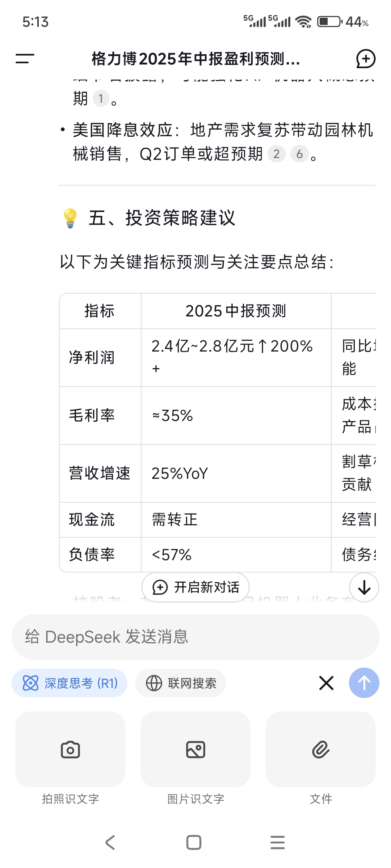Image resolution: width=391 pixels, height=868 pixels.
Task: Tap the scroll-to-bottom arrow button
Action: (x=364, y=587)
